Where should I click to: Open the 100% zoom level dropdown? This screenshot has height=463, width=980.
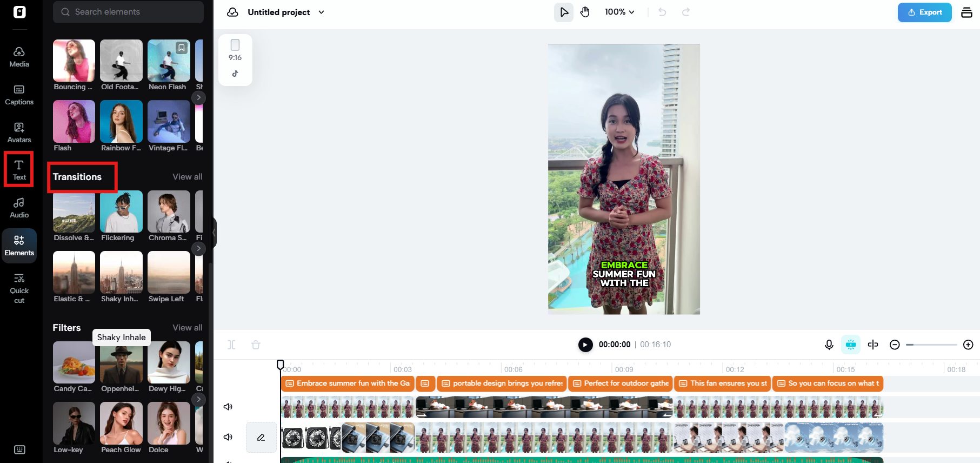[x=619, y=12]
